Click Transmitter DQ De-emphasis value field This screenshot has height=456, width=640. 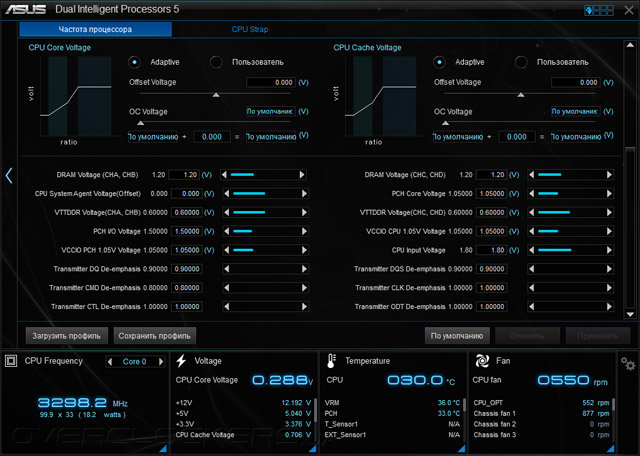point(187,269)
